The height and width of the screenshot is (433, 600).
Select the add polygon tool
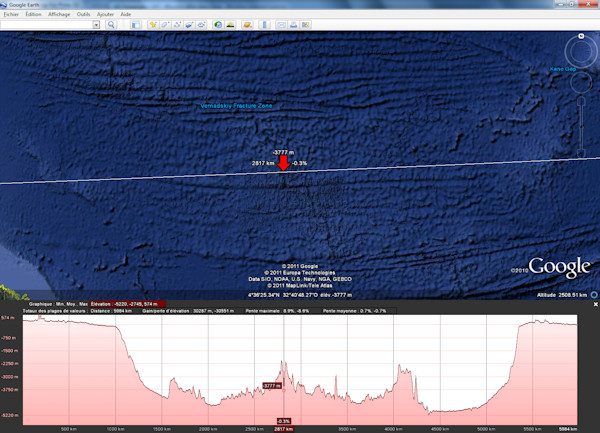(x=165, y=25)
